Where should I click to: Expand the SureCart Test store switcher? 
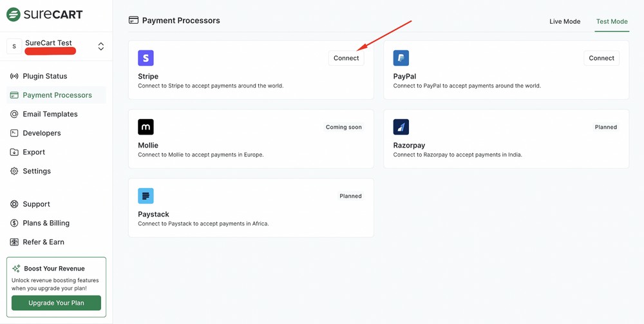[x=100, y=46]
